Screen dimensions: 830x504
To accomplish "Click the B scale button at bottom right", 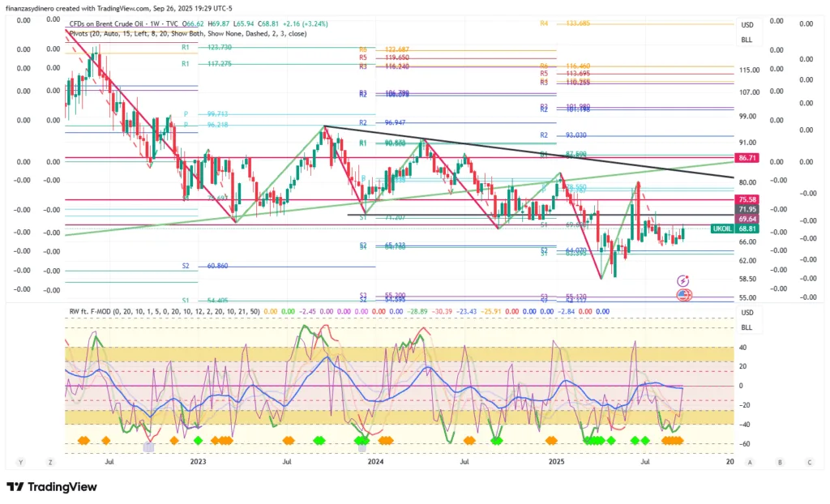I will pos(780,462).
